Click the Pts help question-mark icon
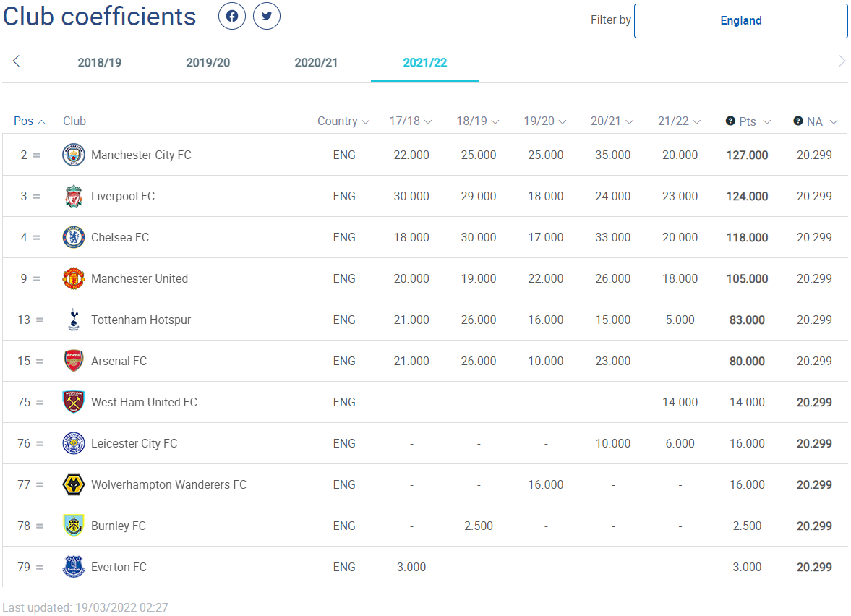 [730, 121]
